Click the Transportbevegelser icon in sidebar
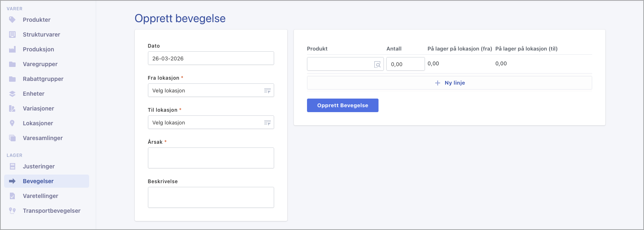The height and width of the screenshot is (230, 644). (12, 211)
